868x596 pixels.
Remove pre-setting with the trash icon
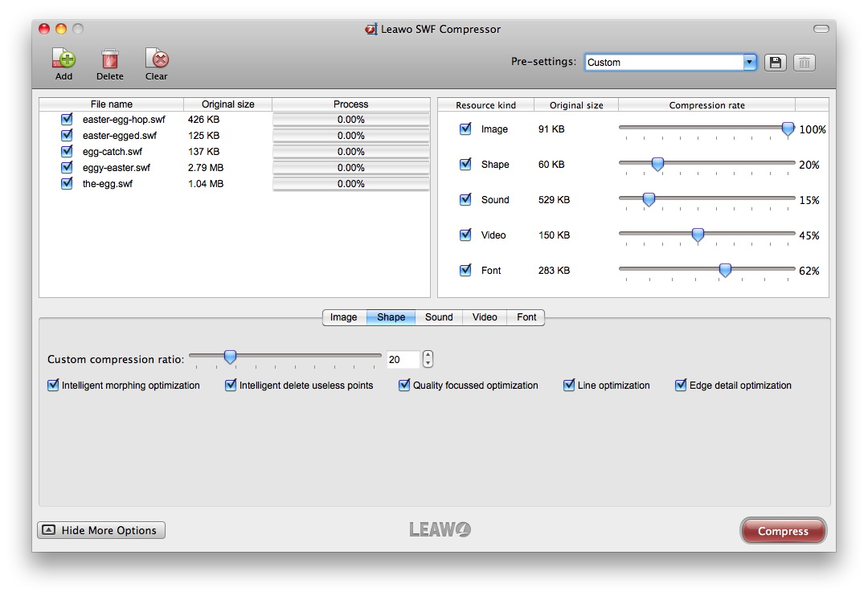[805, 63]
